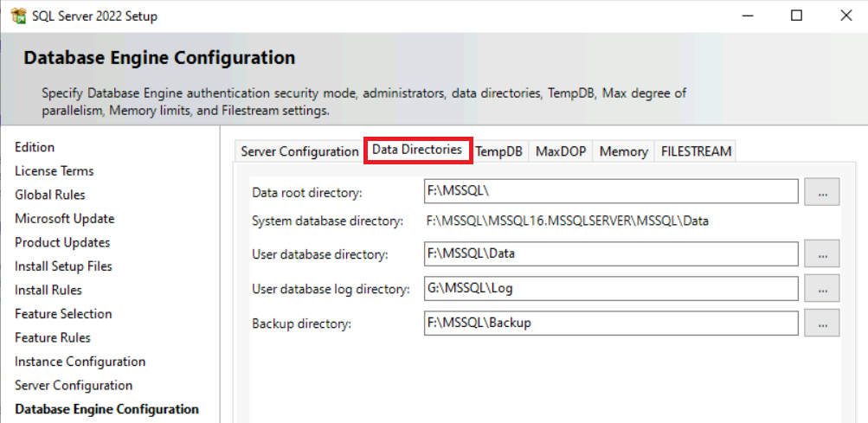
Task: Edit the User database directory field
Action: (611, 253)
